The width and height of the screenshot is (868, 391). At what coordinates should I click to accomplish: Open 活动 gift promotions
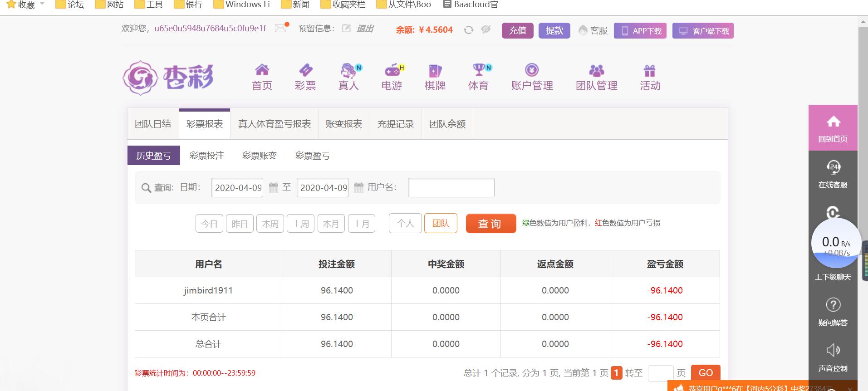tap(650, 77)
